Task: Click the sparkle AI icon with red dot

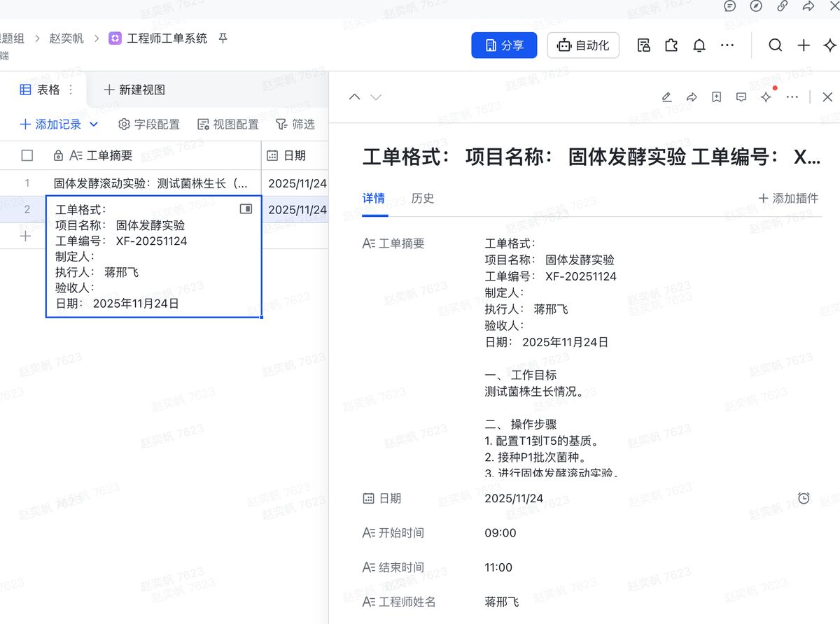Action: [766, 97]
